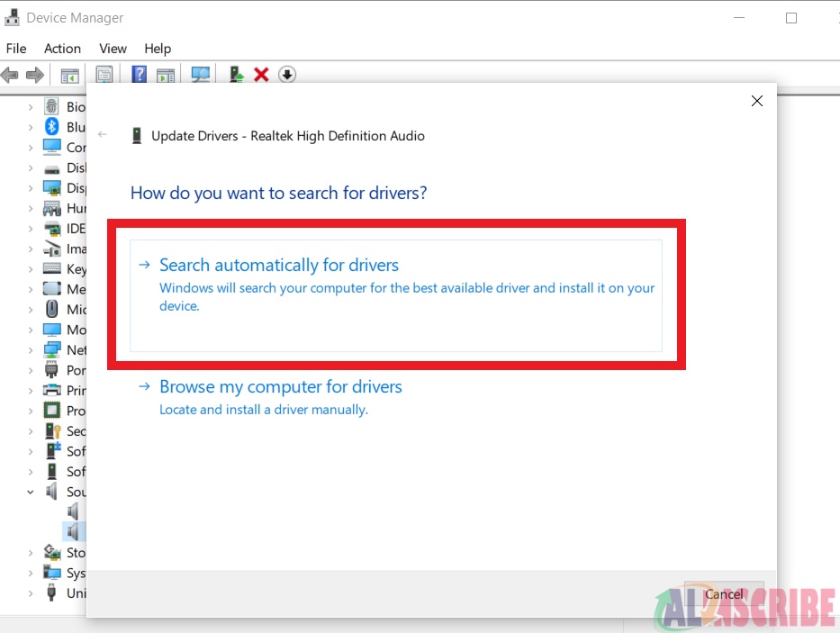Expand the Disk drives node

pos(31,167)
